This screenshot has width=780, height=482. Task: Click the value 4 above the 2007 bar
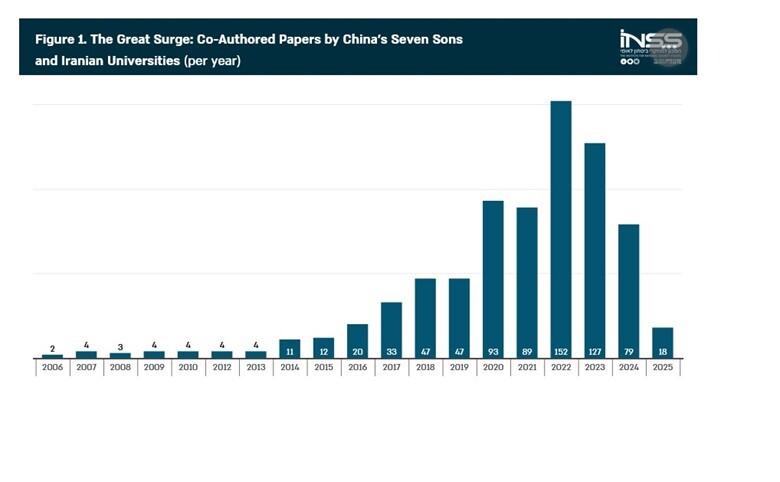tap(86, 345)
